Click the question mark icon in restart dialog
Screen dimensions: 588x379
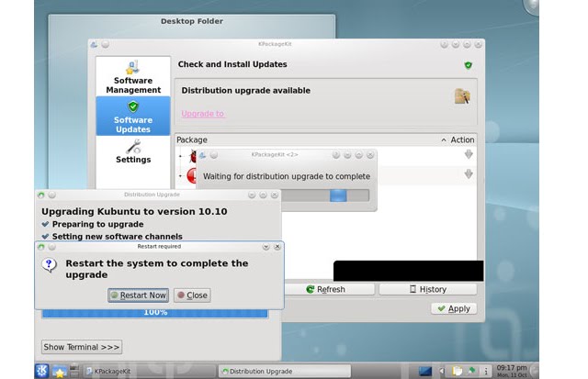tap(49, 265)
